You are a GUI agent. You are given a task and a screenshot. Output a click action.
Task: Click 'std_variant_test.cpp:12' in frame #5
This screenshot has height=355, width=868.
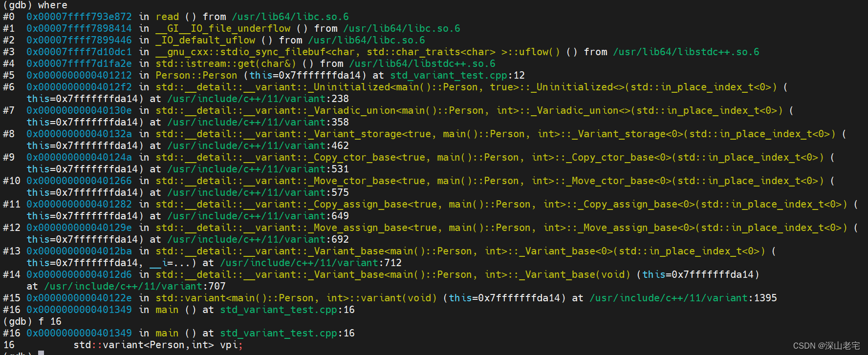click(457, 75)
